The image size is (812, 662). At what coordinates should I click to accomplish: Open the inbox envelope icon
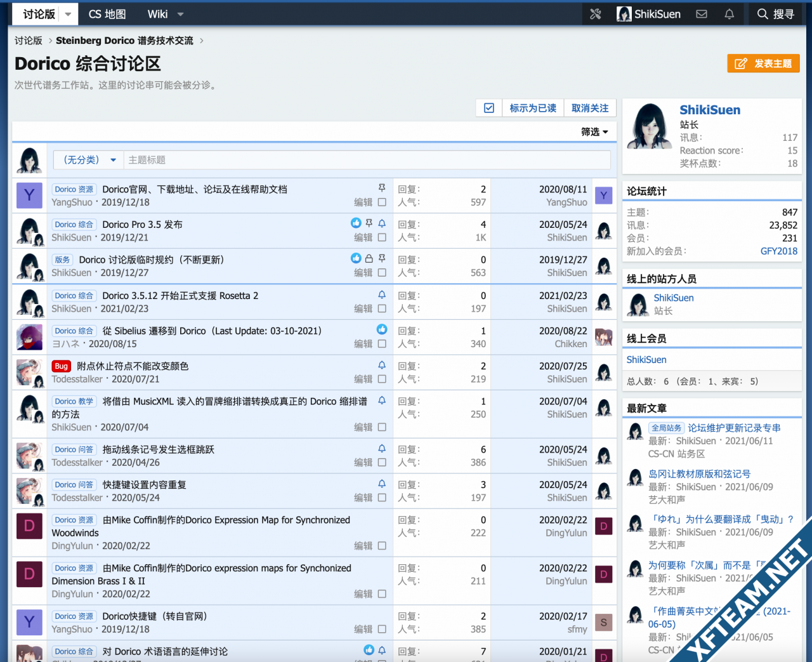point(702,14)
